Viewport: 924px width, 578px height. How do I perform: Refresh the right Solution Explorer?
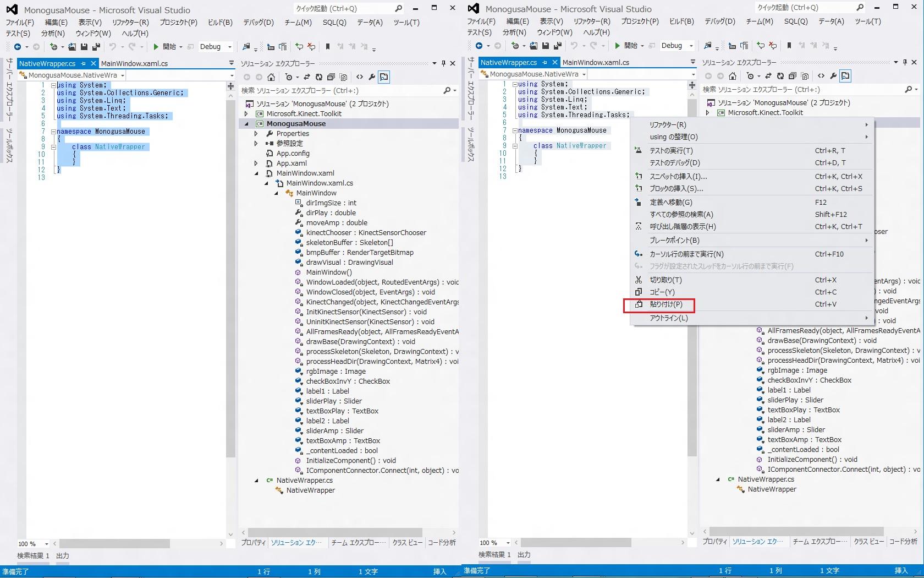point(780,76)
